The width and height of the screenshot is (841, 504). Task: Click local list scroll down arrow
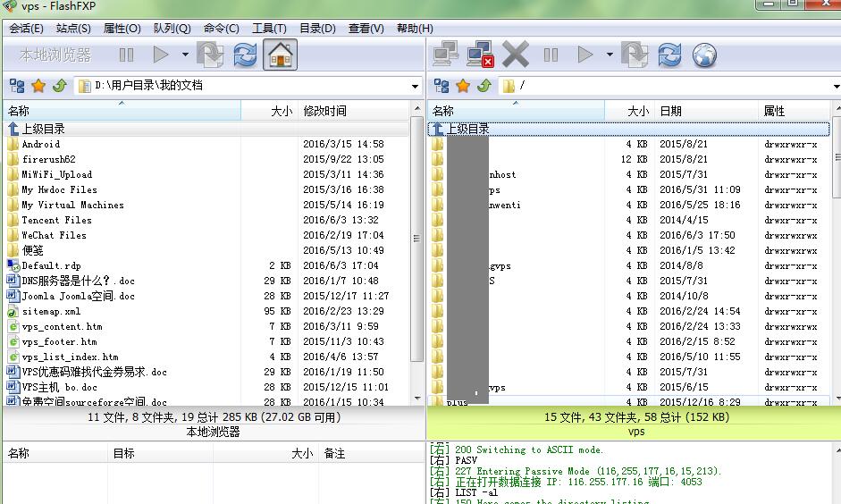(417, 399)
